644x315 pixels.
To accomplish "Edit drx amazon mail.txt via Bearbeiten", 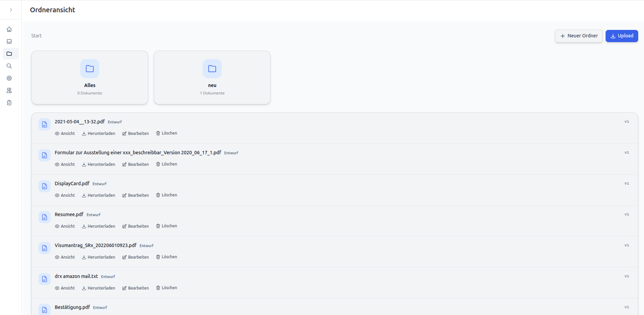I will point(136,288).
